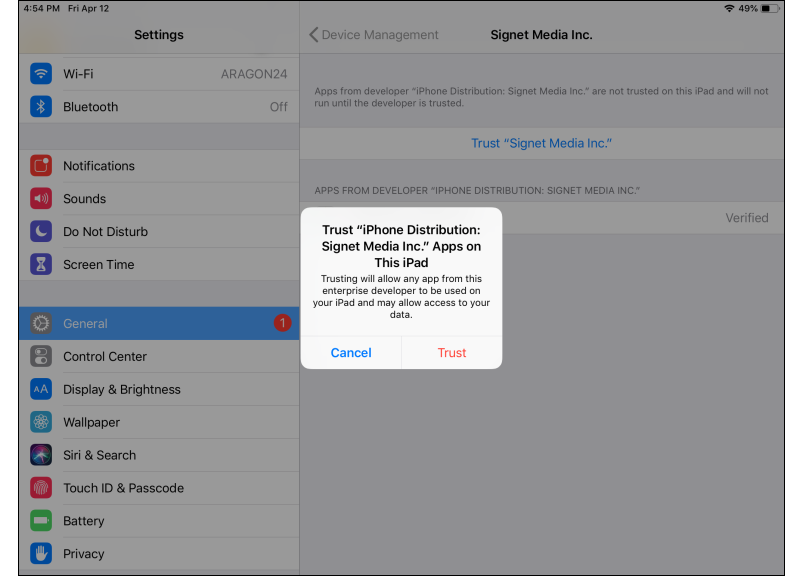Tap the Sounds speaker icon
The width and height of the screenshot is (803, 576).
(41, 199)
